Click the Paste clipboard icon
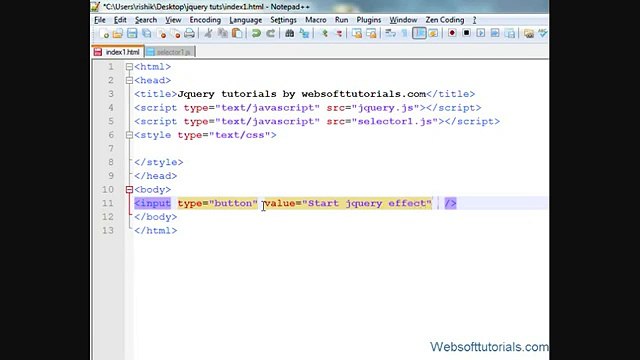This screenshot has height=360, width=640. [x=237, y=33]
